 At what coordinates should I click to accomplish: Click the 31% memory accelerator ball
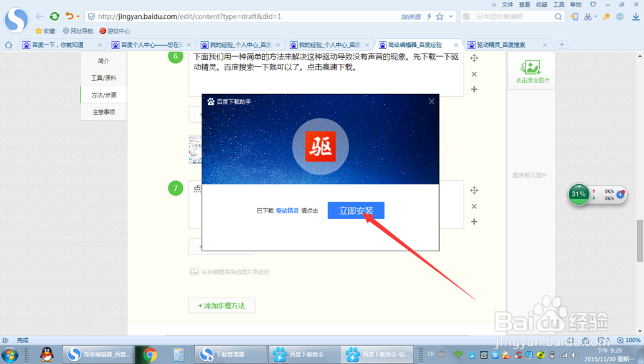(579, 194)
